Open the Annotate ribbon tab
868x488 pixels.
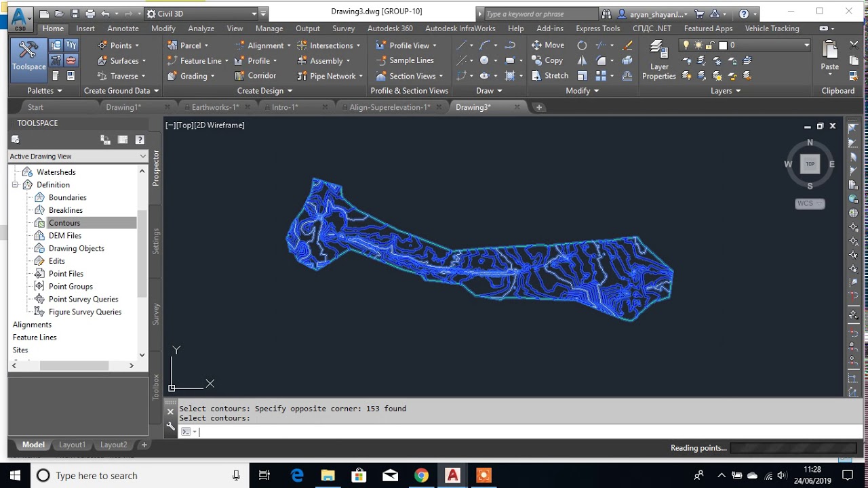[x=123, y=28]
